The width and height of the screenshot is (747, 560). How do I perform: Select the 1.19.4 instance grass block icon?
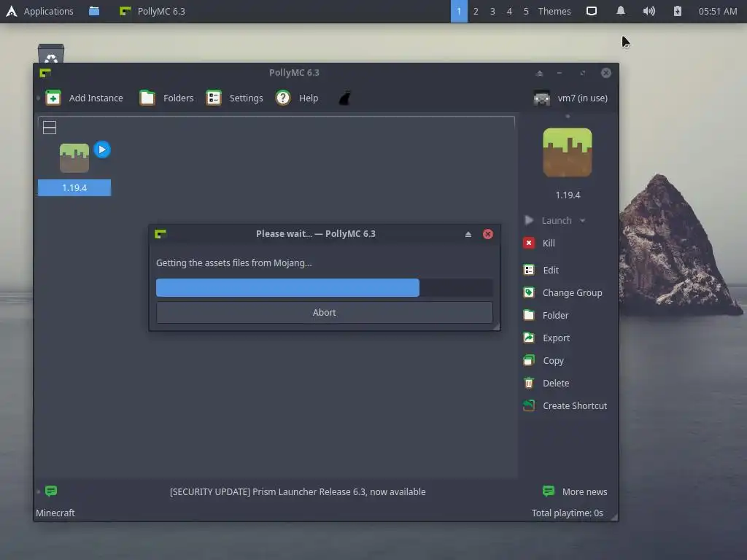(x=74, y=158)
